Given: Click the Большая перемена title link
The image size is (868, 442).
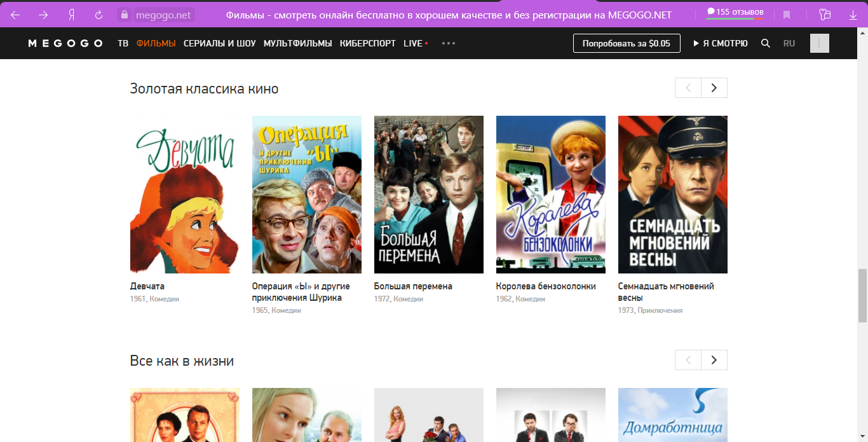Looking at the screenshot, I should pyautogui.click(x=413, y=286).
